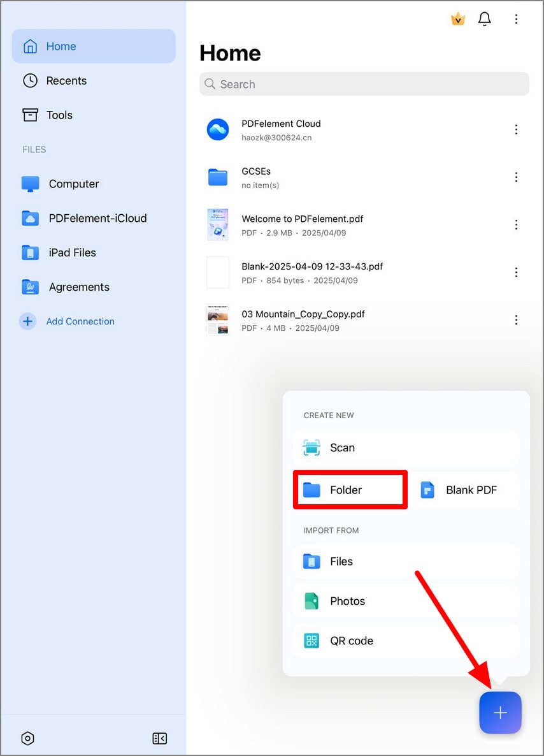Import from Files

point(406,561)
